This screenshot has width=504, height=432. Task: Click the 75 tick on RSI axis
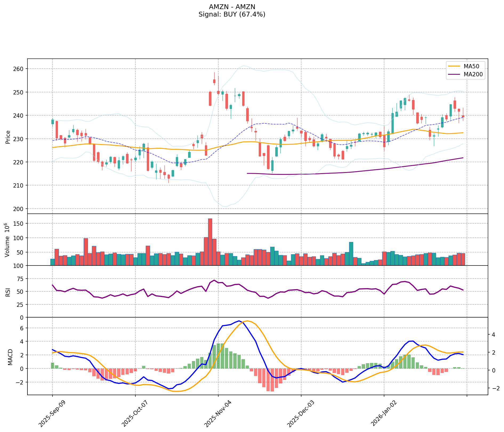pos(20,279)
